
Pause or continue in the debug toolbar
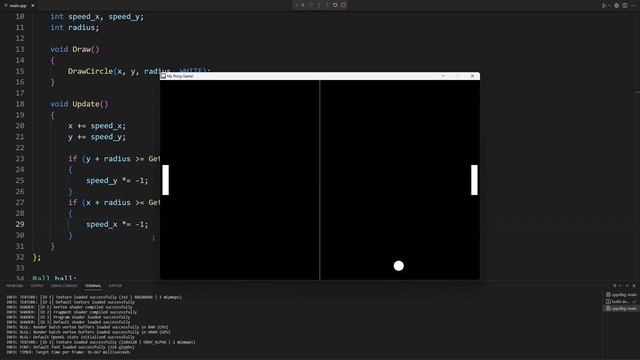[302, 5]
